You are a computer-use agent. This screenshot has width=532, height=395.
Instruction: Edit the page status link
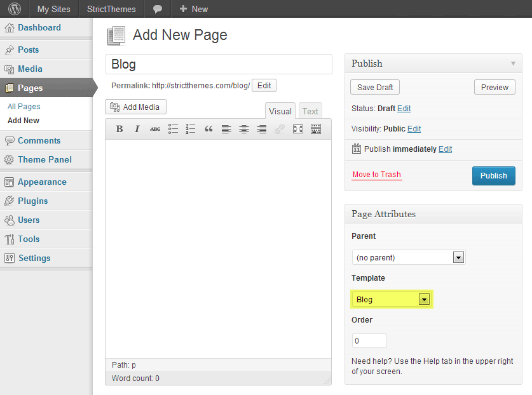[x=404, y=109]
